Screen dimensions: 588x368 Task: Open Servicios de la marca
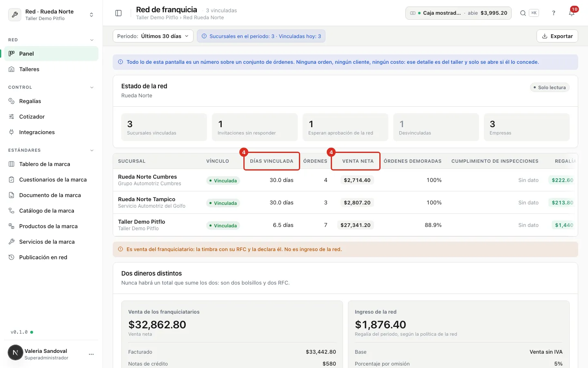(x=51, y=242)
